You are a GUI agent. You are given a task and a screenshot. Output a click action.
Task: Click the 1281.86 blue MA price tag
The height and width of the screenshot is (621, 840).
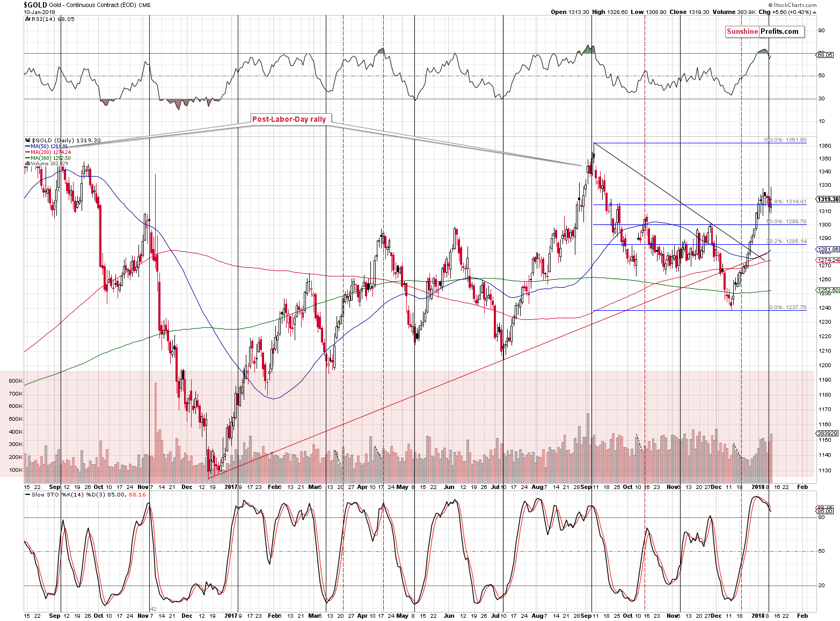pyautogui.click(x=828, y=250)
